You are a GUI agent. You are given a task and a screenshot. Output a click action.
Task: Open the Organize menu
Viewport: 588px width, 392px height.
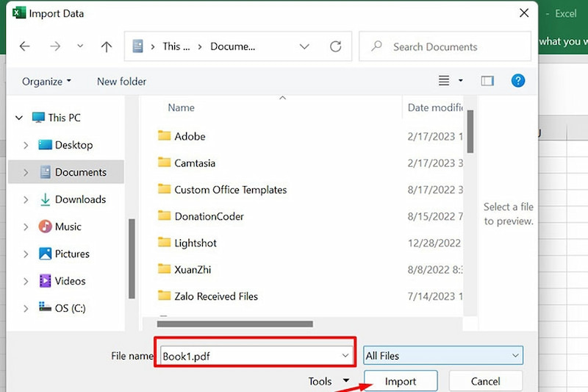click(46, 82)
